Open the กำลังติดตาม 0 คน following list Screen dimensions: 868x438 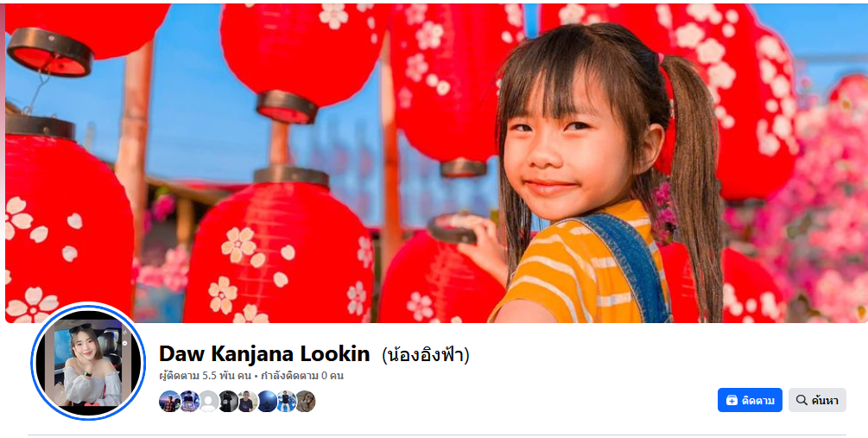302,376
